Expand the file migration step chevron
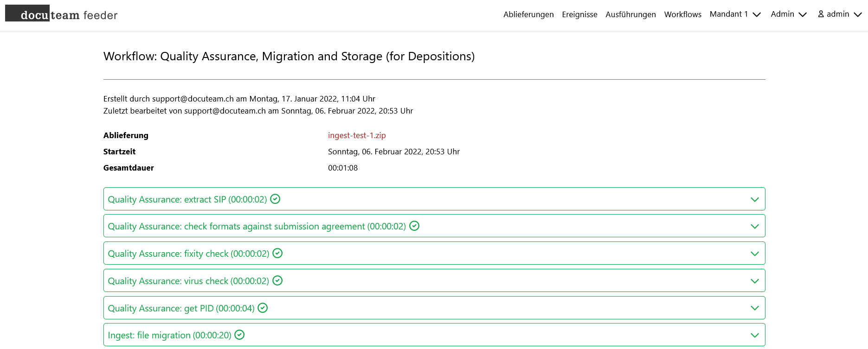This screenshot has height=349, width=868. click(x=755, y=335)
